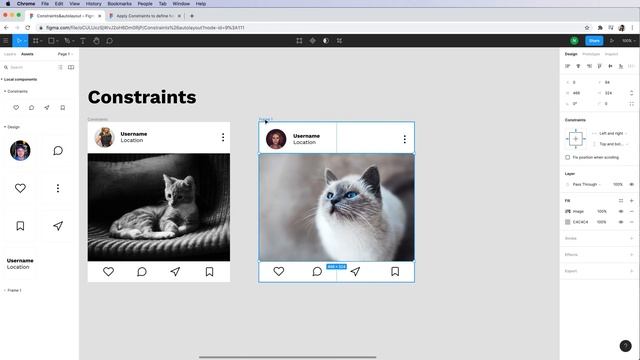Click the blue Share button
The height and width of the screenshot is (360, 640).
tap(594, 41)
